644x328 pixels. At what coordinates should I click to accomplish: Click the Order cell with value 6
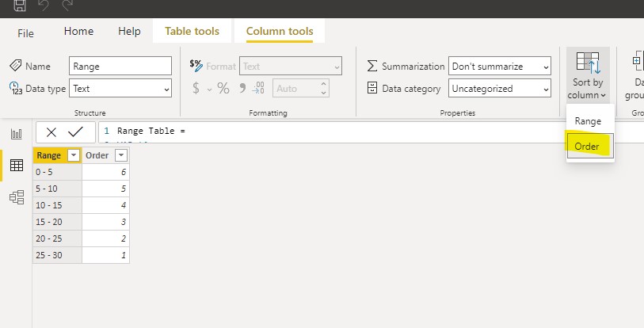105,172
